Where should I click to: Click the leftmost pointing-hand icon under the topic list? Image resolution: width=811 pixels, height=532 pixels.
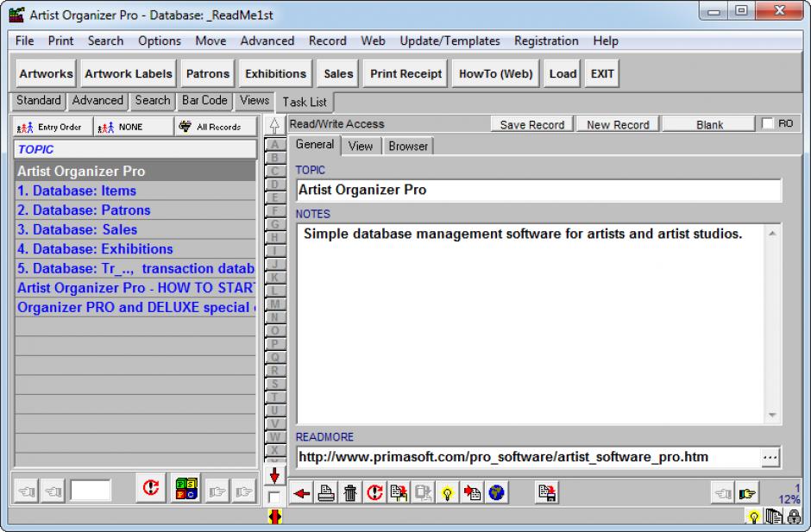pyautogui.click(x=26, y=491)
